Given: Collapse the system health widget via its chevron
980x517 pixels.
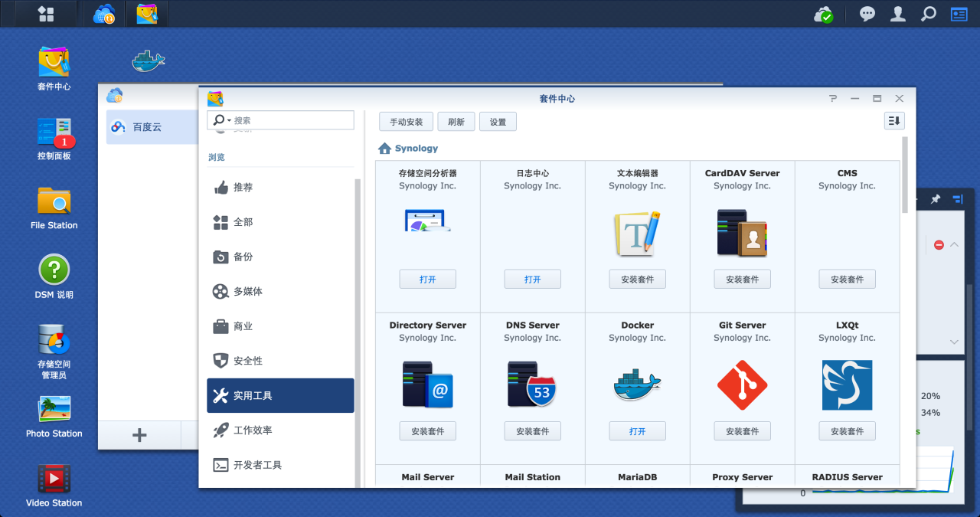Looking at the screenshot, I should (954, 244).
